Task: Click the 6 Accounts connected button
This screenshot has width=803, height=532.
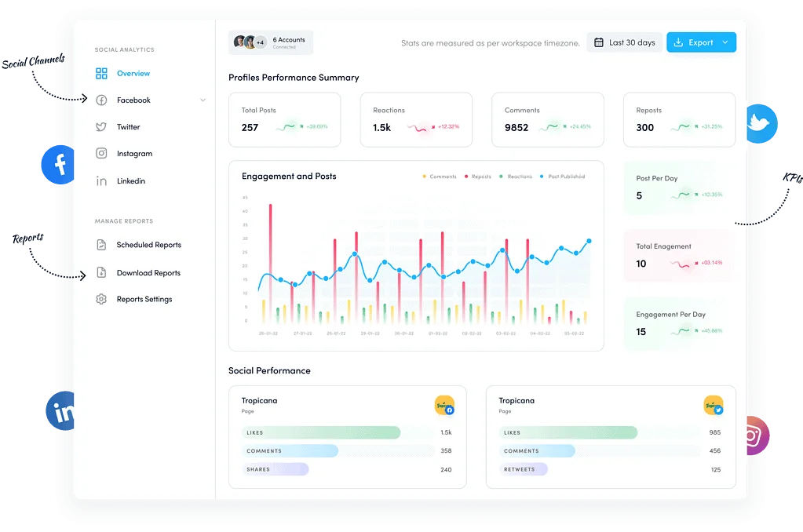Action: click(x=271, y=42)
